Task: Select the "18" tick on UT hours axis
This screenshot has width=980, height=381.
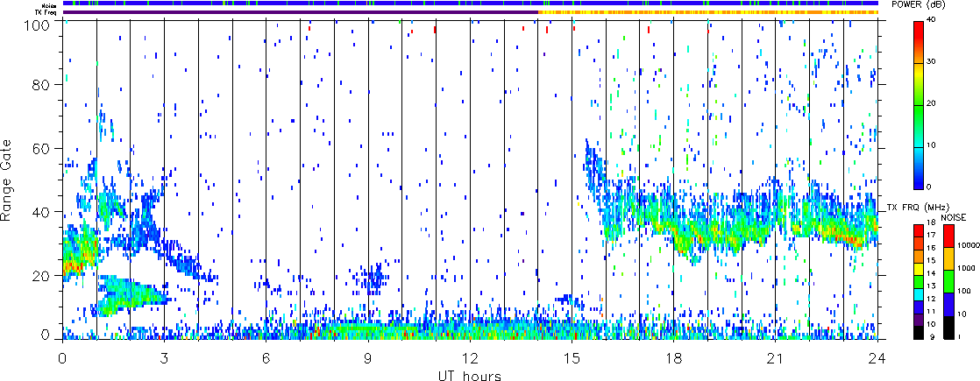Action: [x=674, y=358]
